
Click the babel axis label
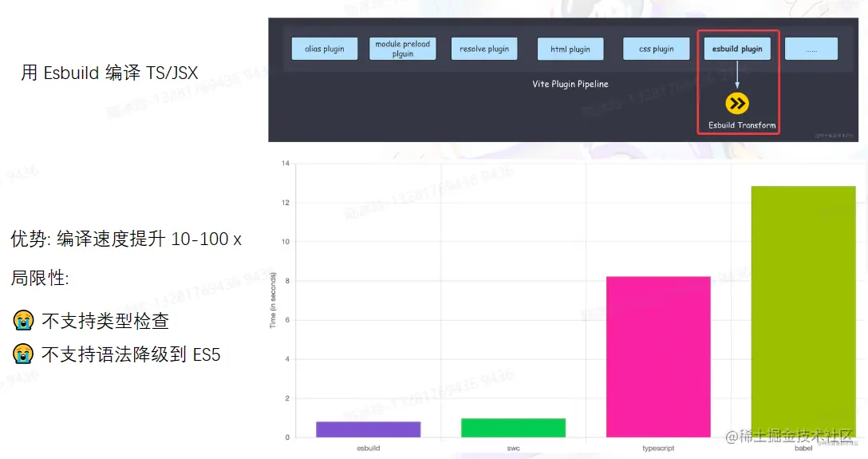pos(803,448)
